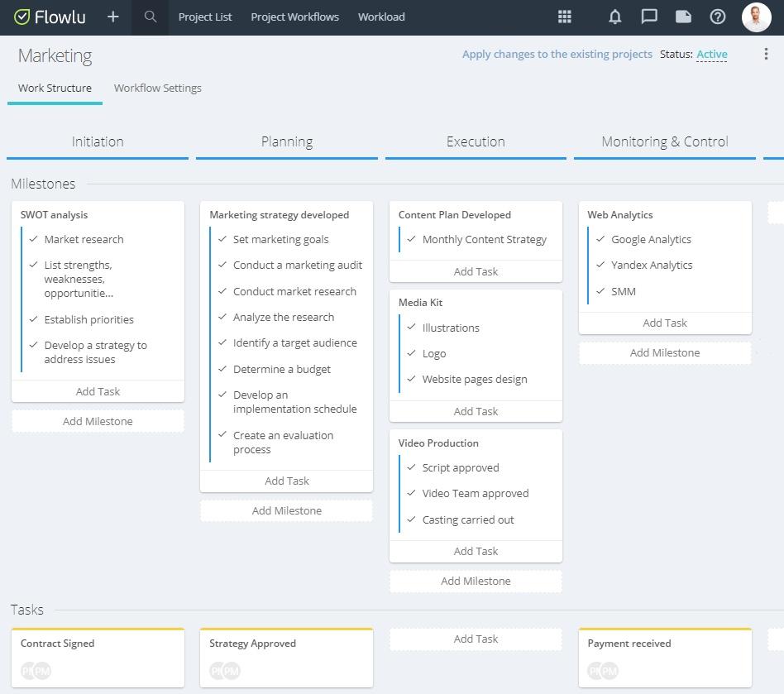Open Project Workflows in the top menu
784x694 pixels.
click(x=294, y=17)
